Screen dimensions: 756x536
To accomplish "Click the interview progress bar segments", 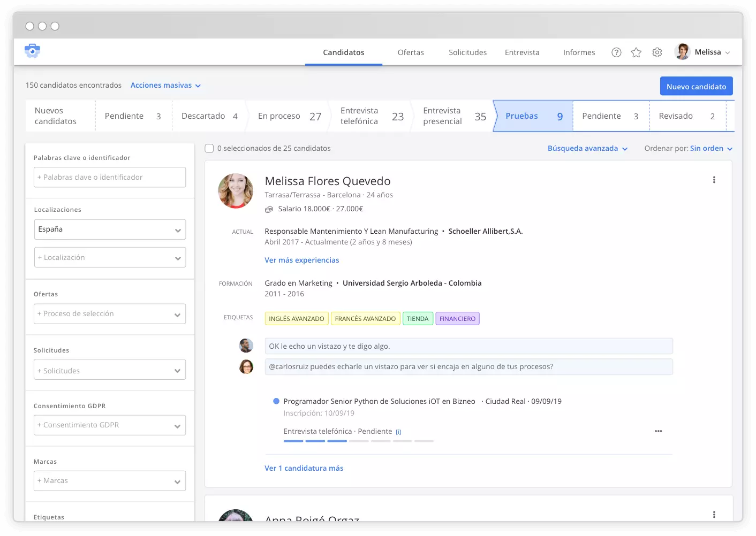I will 359,441.
